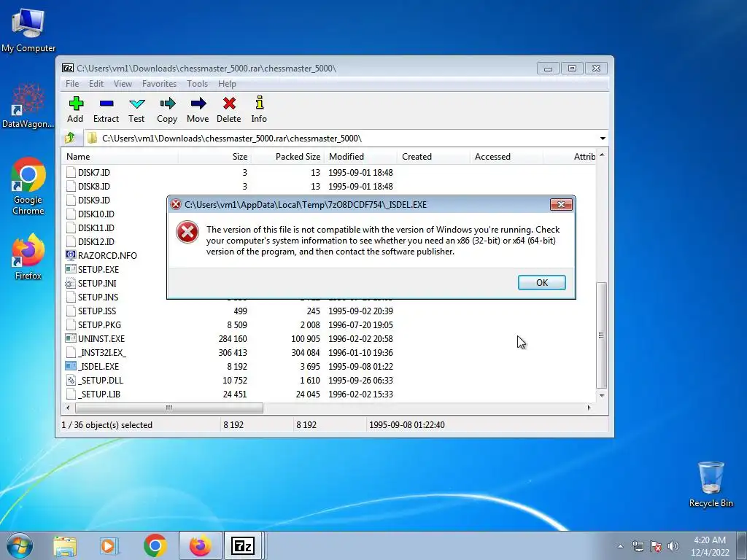Click the Delete toolbar icon
747x560 pixels.
229,104
